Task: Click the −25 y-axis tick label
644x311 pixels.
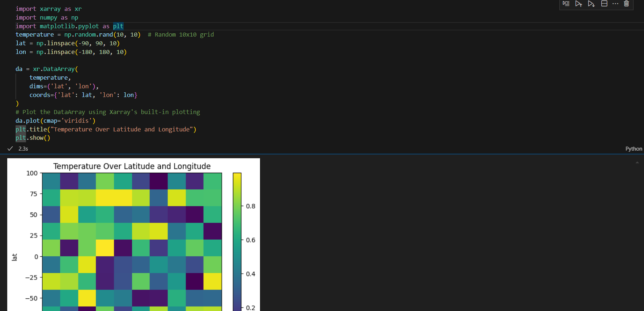Action: 31,278
